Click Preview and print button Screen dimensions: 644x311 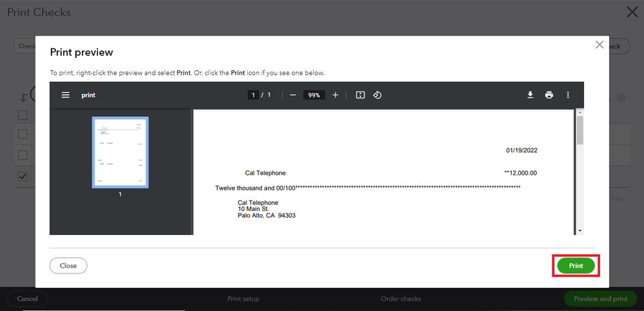[x=601, y=299]
